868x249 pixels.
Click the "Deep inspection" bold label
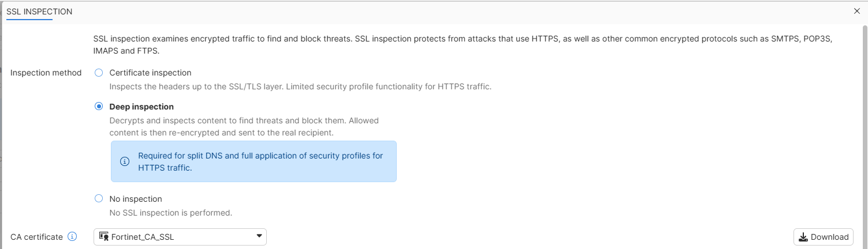pos(141,107)
